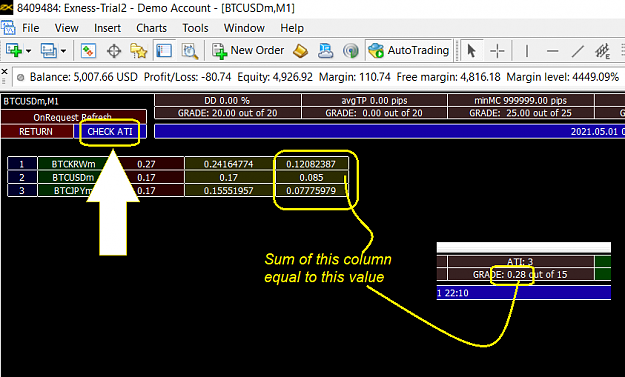The height and width of the screenshot is (377, 625).
Task: Toggle the Data Window crosshair-circle icon
Action: [114, 51]
